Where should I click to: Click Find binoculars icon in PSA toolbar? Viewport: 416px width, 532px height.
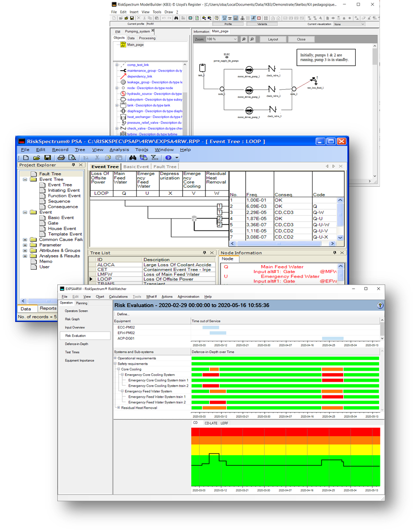[133, 158]
